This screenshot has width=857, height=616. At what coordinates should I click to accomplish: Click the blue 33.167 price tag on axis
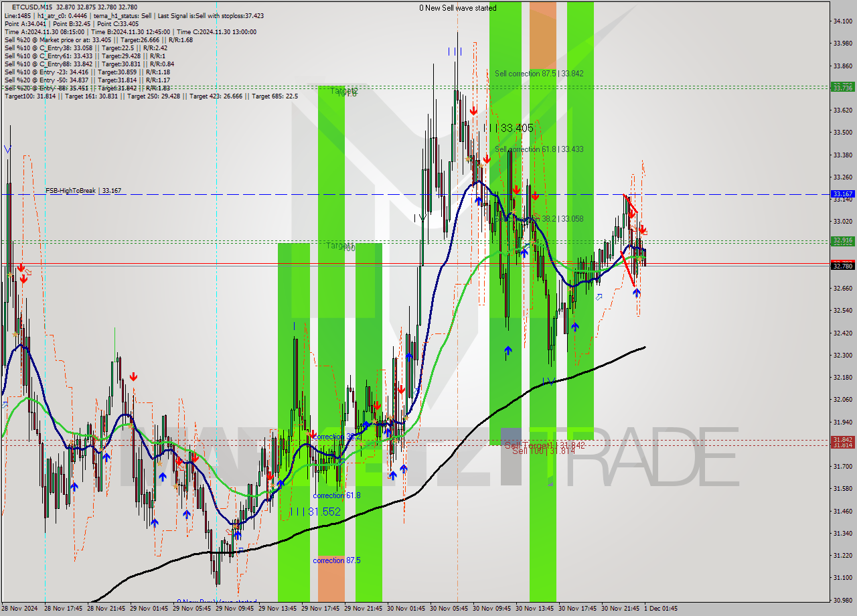pyautogui.click(x=842, y=194)
